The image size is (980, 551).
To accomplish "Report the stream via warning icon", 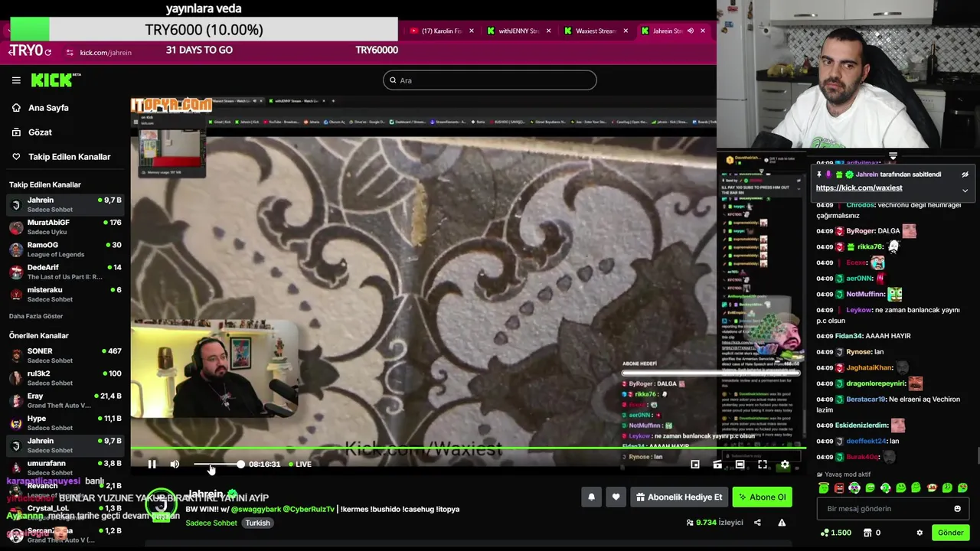I will 782,523.
